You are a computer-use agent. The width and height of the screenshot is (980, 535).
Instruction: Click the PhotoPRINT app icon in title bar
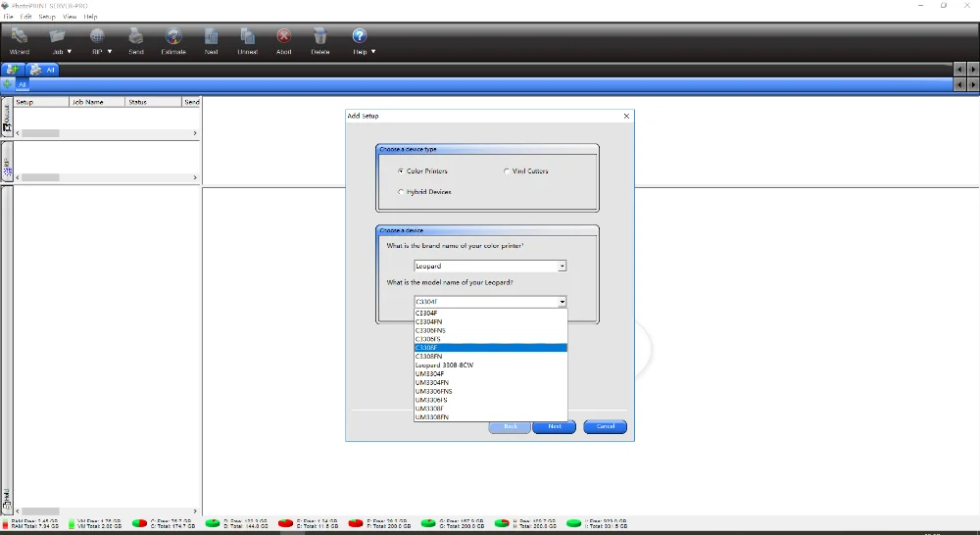5,6
